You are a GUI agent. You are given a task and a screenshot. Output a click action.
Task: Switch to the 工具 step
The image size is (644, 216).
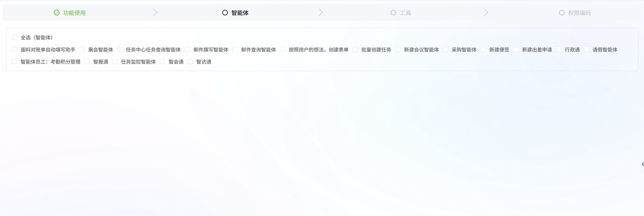pyautogui.click(x=405, y=13)
